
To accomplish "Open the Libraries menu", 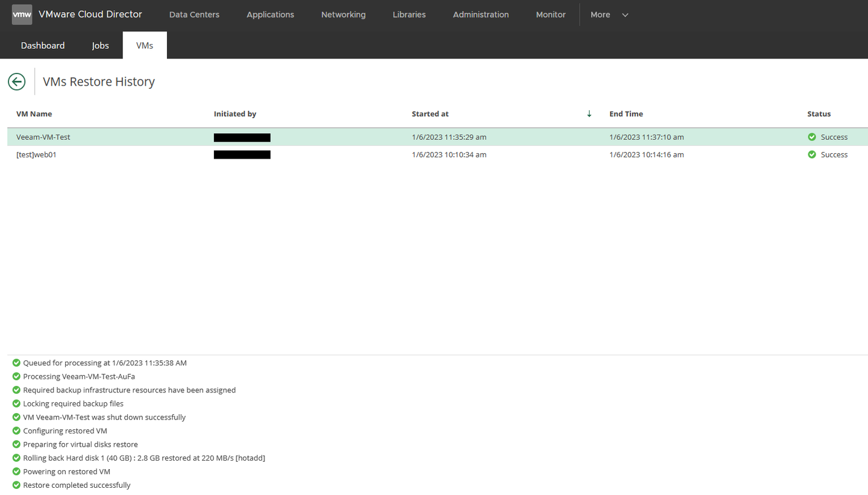I will point(409,14).
